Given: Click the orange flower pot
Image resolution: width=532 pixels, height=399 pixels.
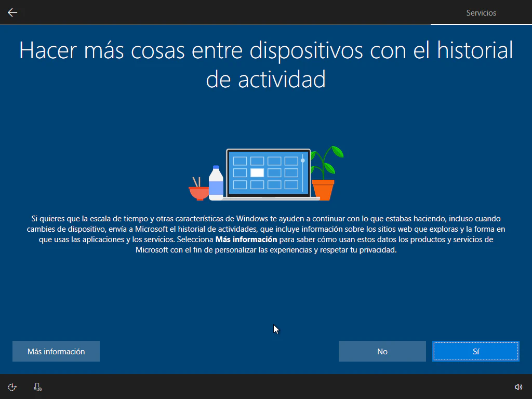Looking at the screenshot, I should [x=323, y=190].
